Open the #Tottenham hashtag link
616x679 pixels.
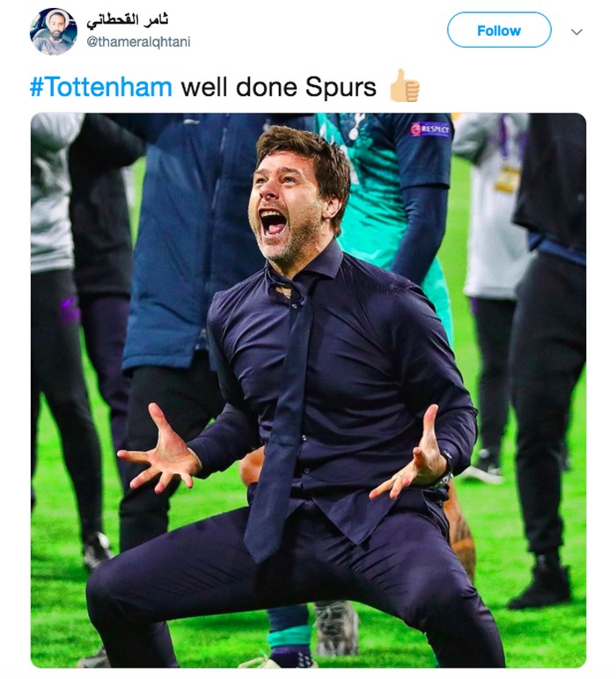[101, 87]
